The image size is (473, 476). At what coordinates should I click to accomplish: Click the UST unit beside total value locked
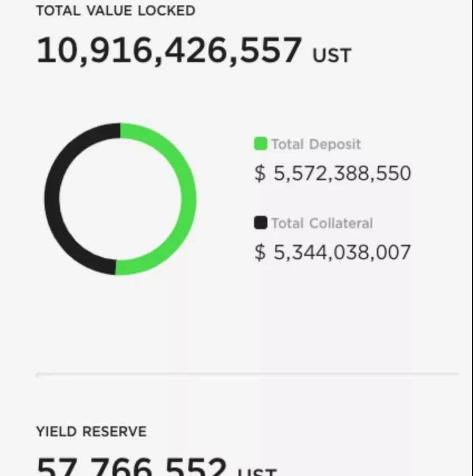coord(332,55)
